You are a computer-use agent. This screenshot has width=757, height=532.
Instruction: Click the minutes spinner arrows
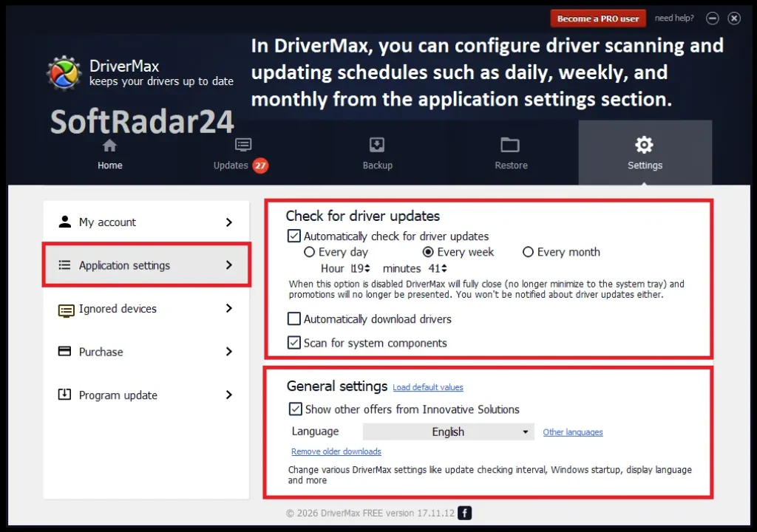click(444, 268)
